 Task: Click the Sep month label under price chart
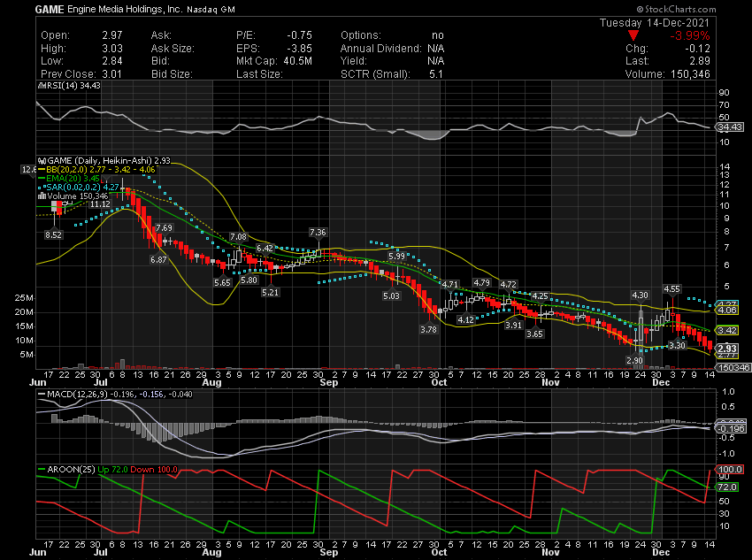click(328, 382)
